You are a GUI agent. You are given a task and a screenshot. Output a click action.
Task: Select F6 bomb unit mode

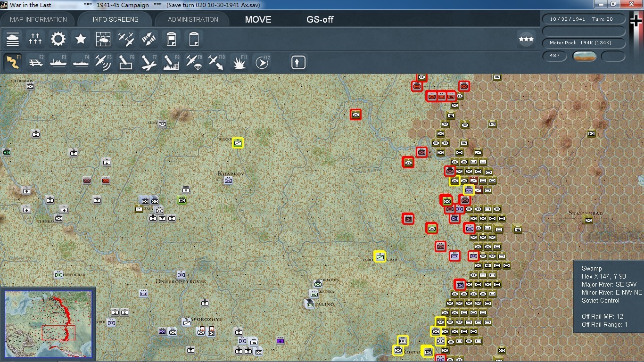(126, 62)
